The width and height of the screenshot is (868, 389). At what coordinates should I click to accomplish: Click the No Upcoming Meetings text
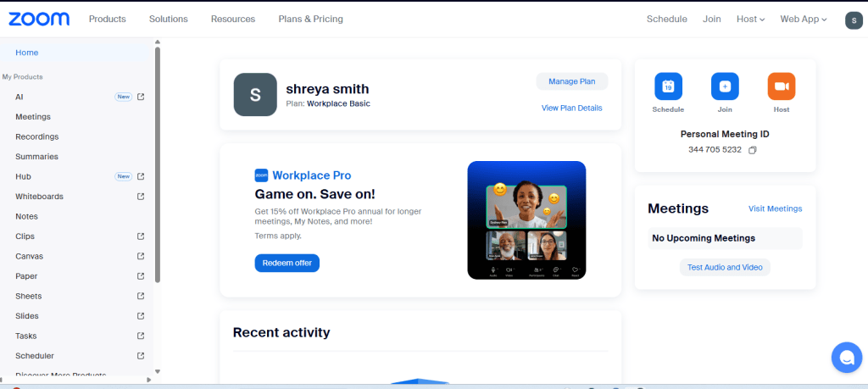(x=704, y=238)
